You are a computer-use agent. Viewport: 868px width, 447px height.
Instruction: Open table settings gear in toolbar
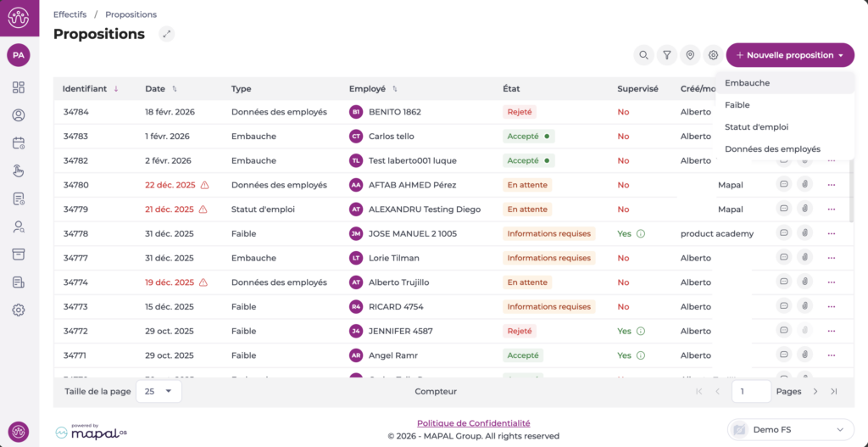pyautogui.click(x=714, y=55)
